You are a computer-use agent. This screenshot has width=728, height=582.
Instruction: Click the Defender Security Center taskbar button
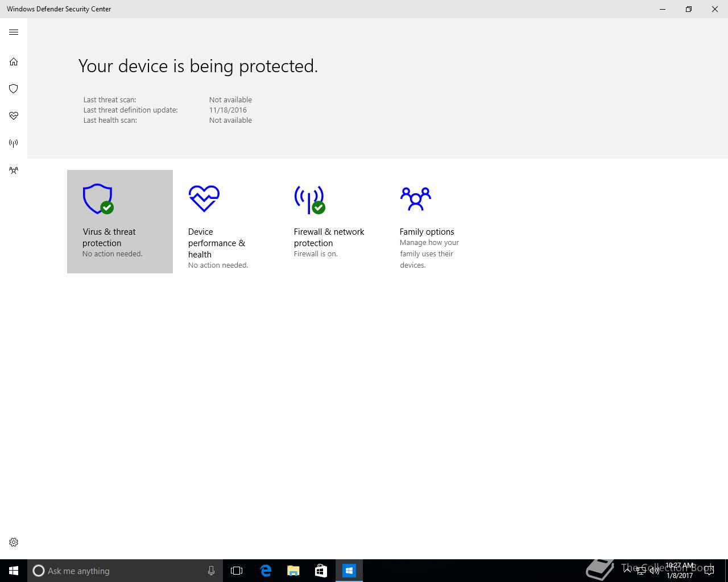coord(349,571)
